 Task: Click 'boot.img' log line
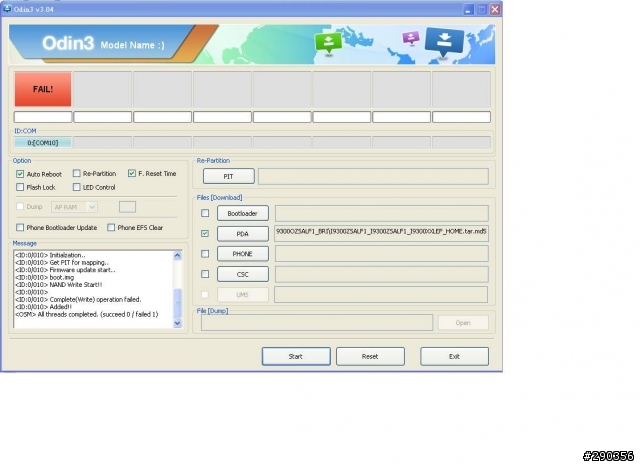[x=44, y=278]
